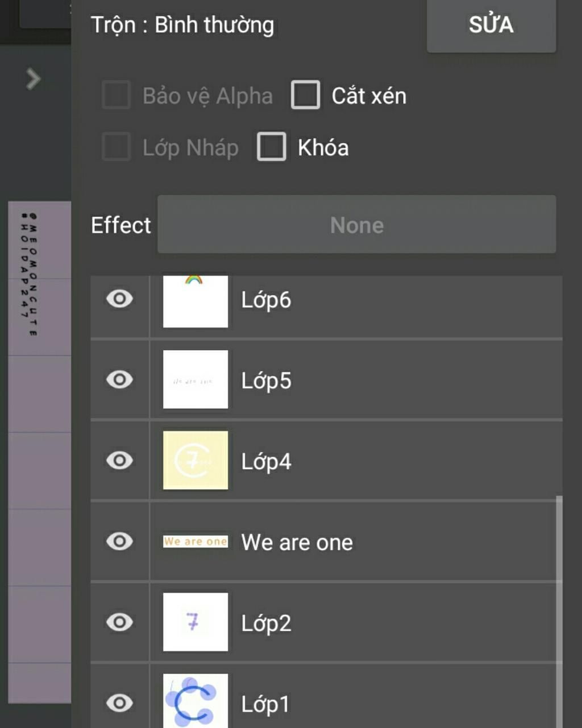Toggle visibility of Lớp5 layer
582x728 pixels.
(119, 379)
